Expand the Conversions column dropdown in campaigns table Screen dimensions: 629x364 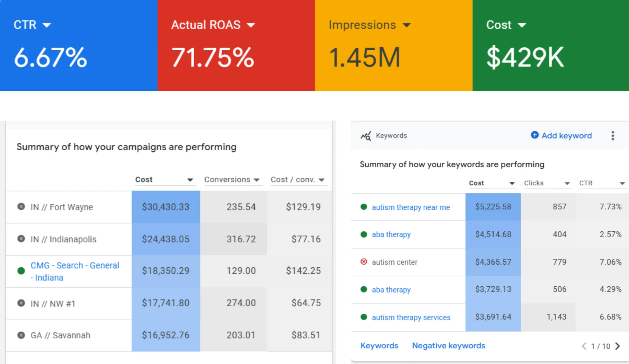click(x=257, y=180)
